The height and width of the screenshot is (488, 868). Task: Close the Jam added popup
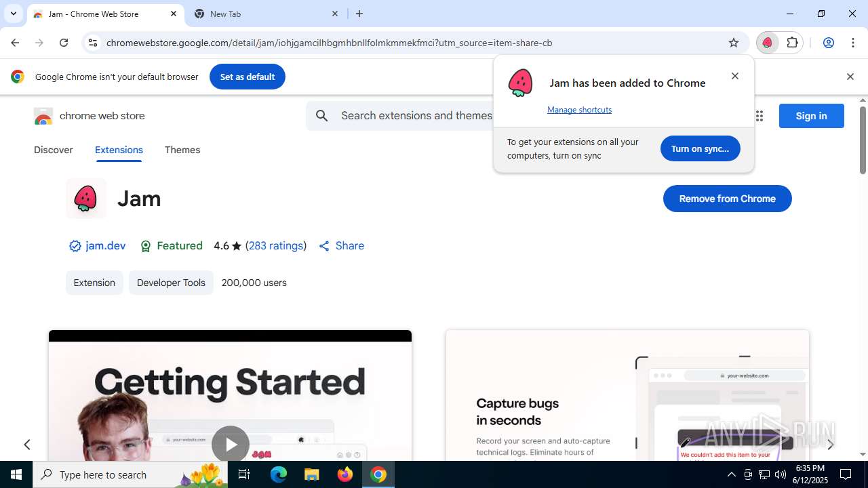735,76
